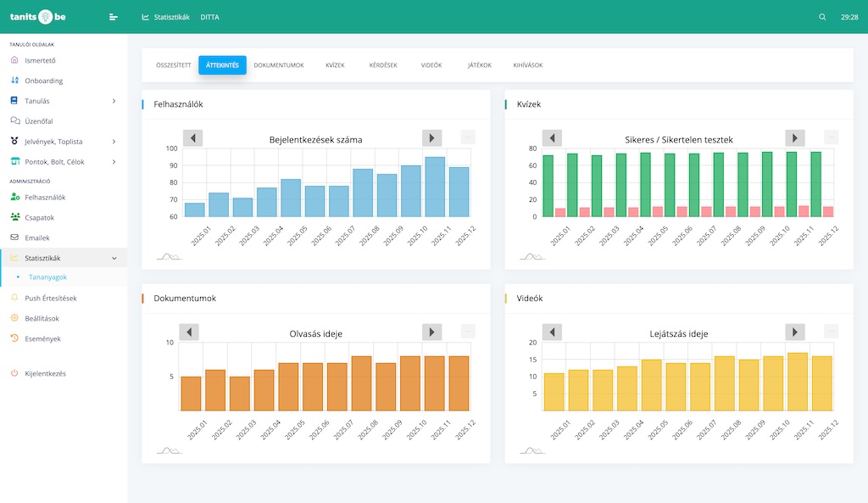The height and width of the screenshot is (503, 868).
Task: Open the Beállítások settings page
Action: (42, 319)
